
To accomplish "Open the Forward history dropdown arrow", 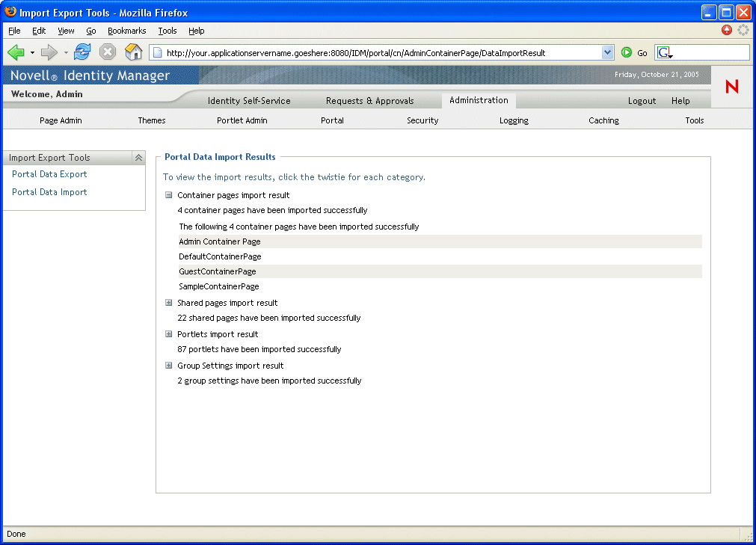I will coord(66,52).
